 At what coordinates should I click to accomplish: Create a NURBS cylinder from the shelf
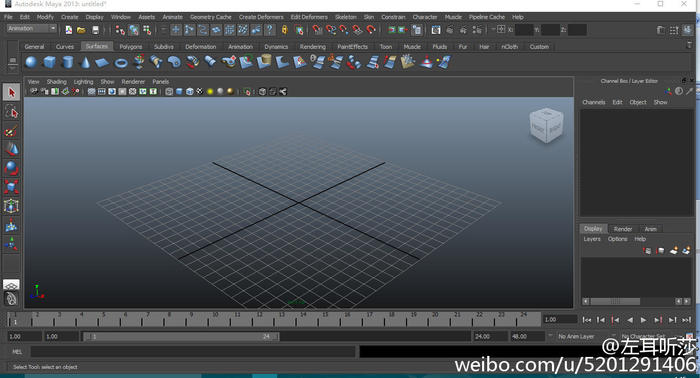(x=67, y=62)
